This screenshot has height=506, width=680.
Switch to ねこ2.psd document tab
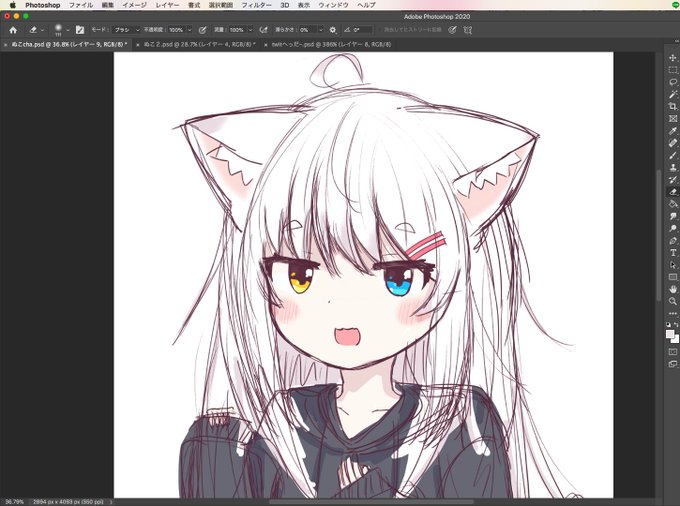click(x=197, y=44)
